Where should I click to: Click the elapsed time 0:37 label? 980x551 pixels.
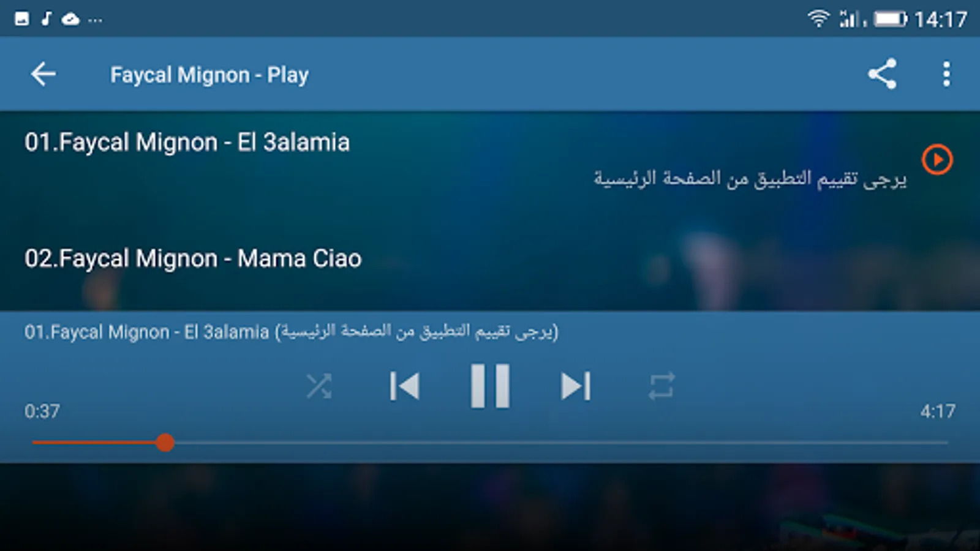click(42, 411)
